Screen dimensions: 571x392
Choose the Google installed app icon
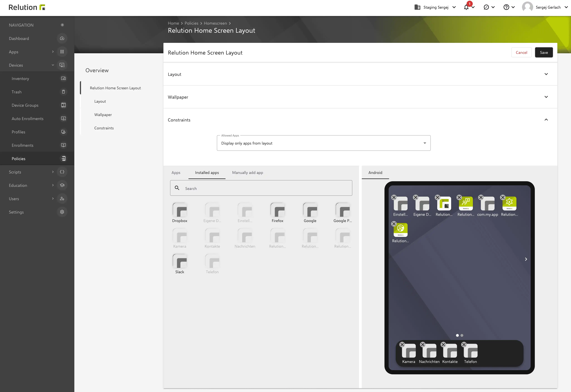click(310, 210)
